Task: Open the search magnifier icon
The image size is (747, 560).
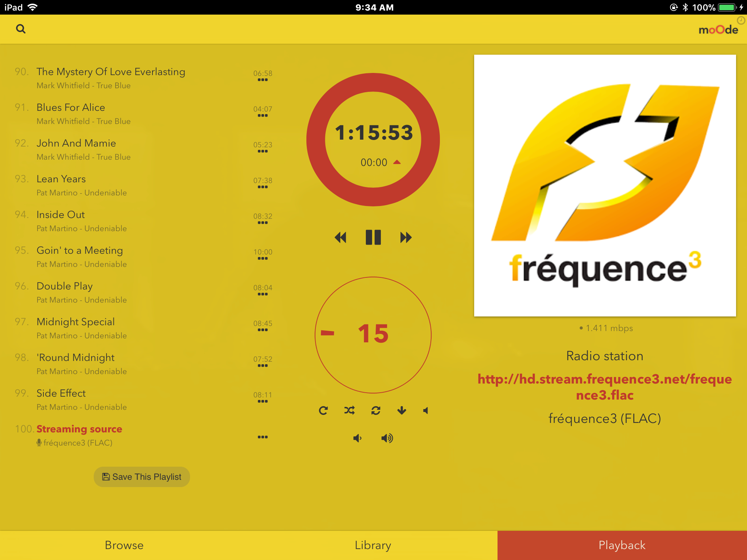Action: pyautogui.click(x=21, y=29)
